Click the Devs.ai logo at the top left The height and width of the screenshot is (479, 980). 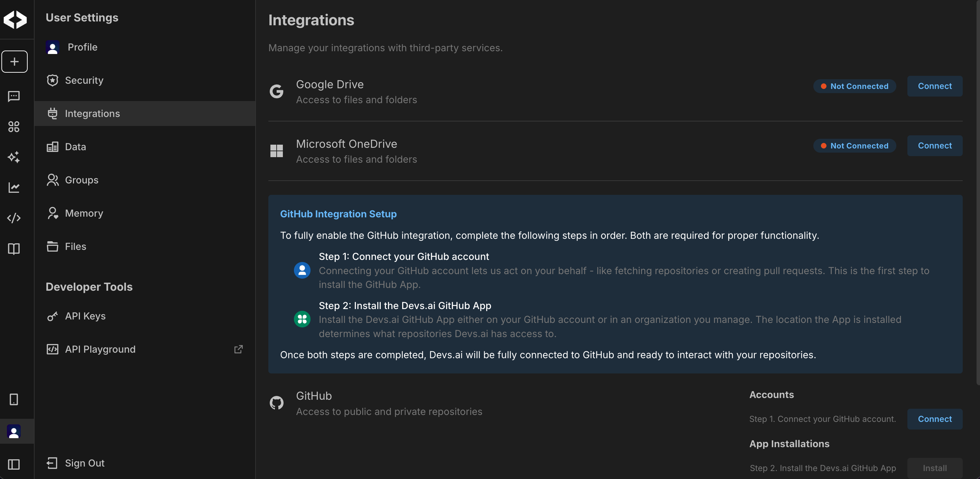[15, 20]
